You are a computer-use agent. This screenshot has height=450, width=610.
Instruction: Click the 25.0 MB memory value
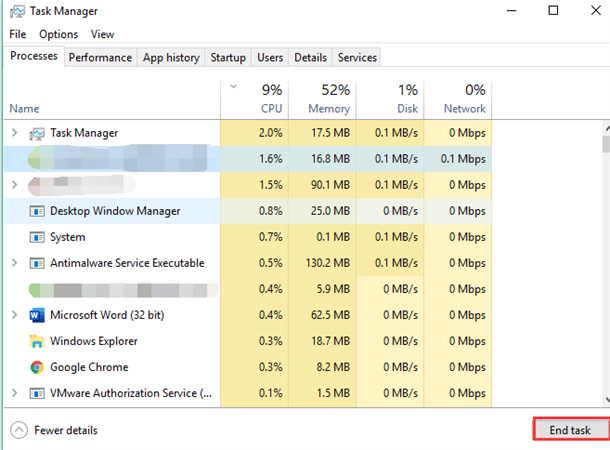pyautogui.click(x=330, y=211)
